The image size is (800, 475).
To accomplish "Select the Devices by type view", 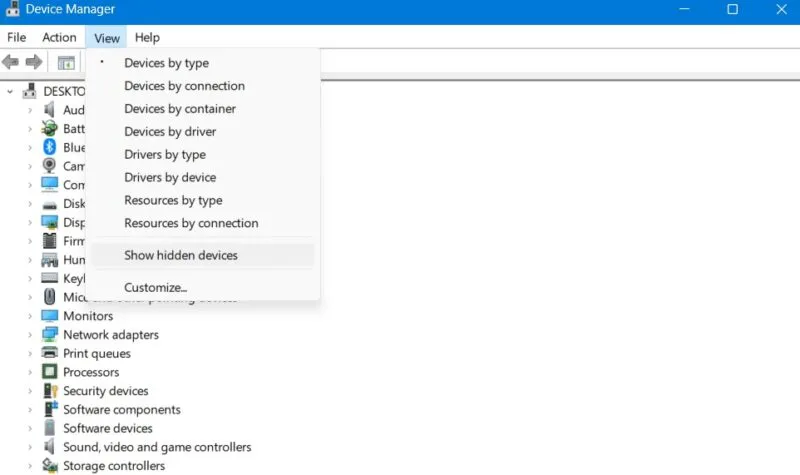I will [166, 63].
